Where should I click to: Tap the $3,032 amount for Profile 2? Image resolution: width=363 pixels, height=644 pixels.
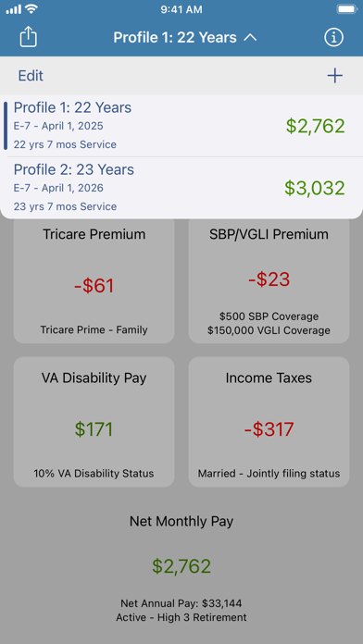315,188
